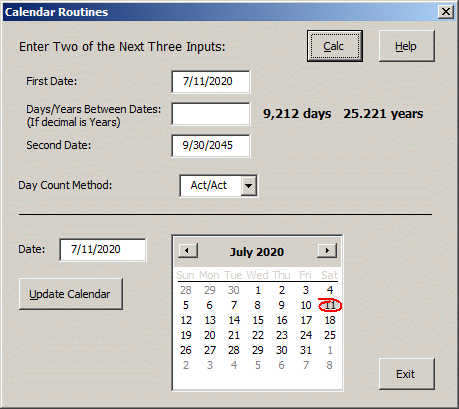
Task: Click the Calc button
Action: coord(335,46)
